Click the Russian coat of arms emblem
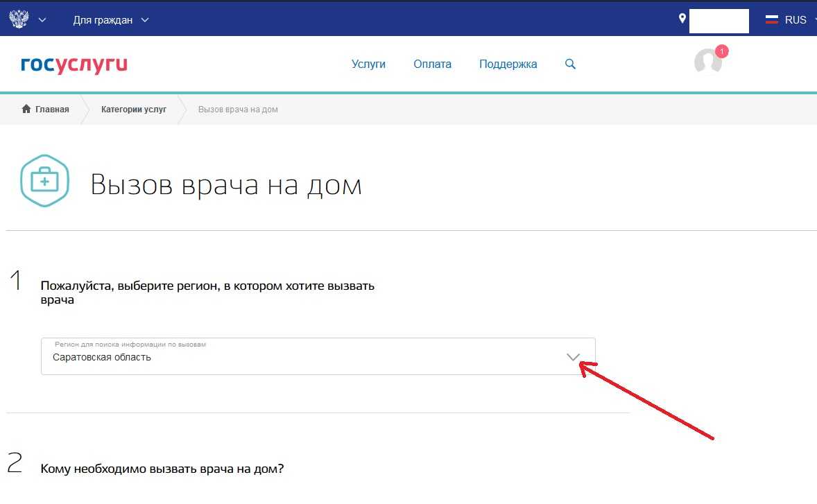This screenshot has width=817, height=504. click(x=19, y=19)
